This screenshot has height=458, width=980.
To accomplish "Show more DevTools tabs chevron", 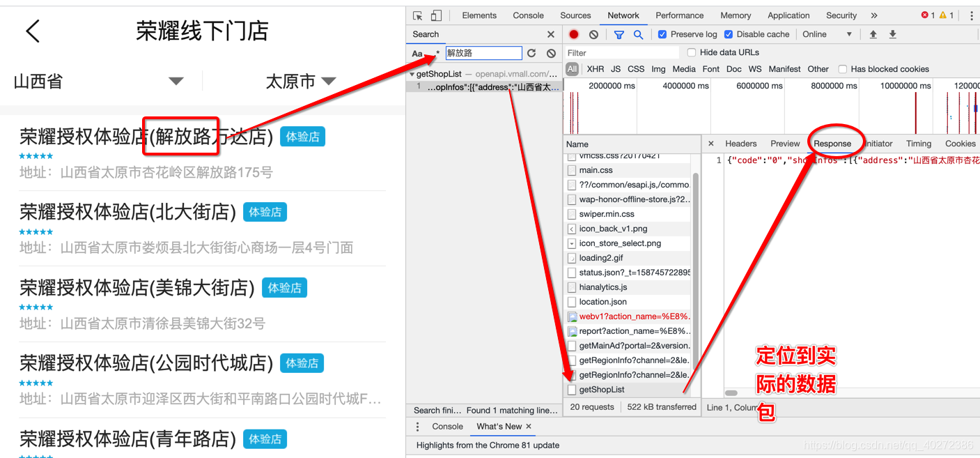I will point(874,15).
